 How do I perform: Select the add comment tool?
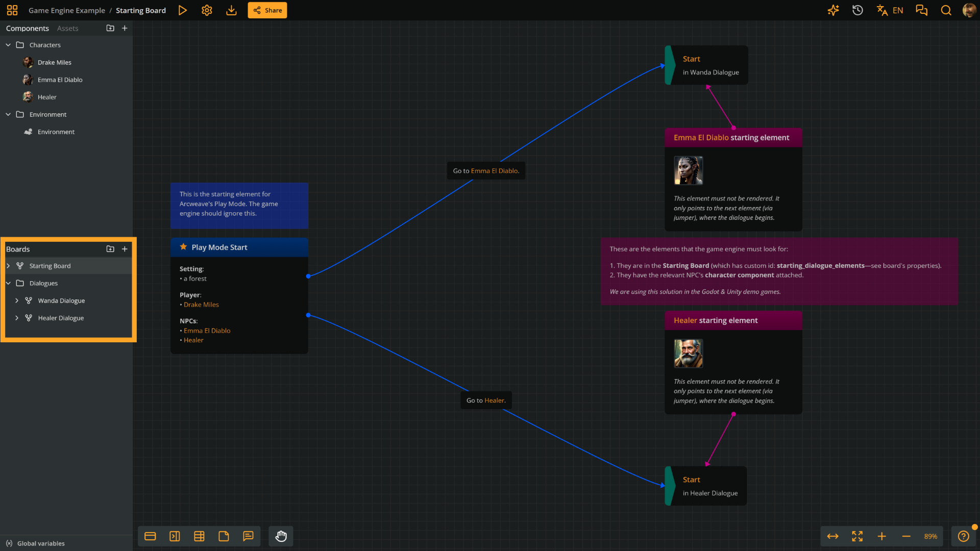pyautogui.click(x=248, y=536)
